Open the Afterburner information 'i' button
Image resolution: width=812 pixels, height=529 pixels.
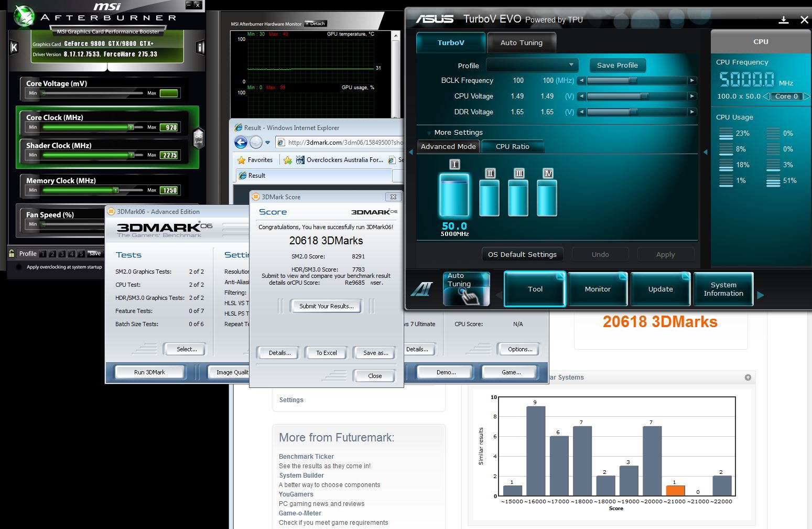click(200, 48)
